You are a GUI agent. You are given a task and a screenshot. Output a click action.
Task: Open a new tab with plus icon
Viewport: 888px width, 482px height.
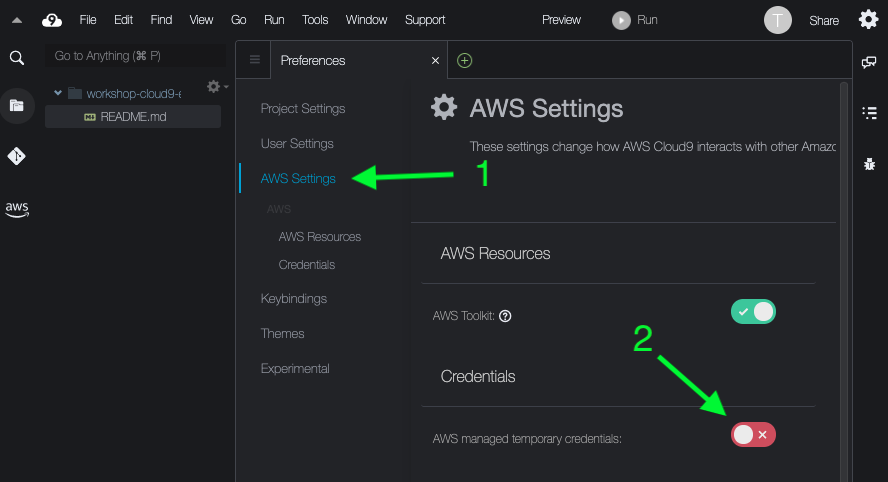(x=464, y=61)
